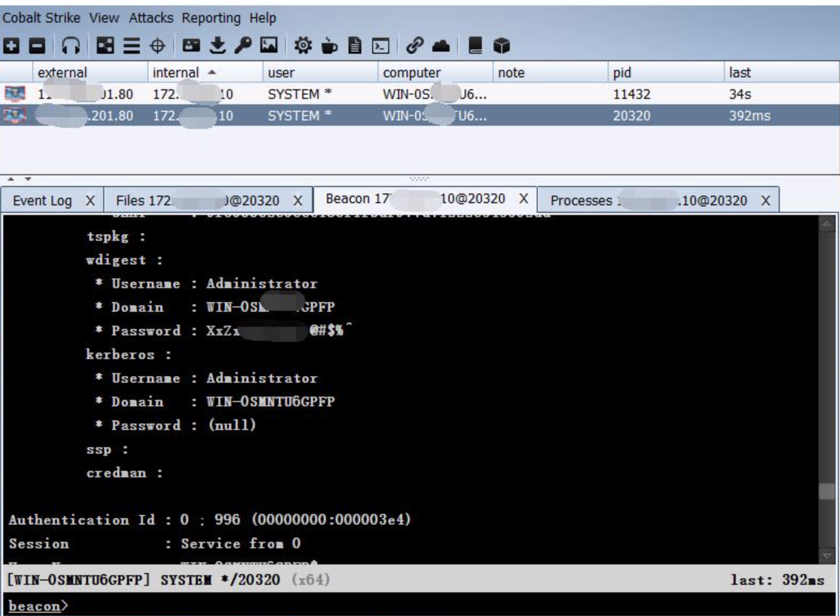Open Scripted Web Delivery terminal icon
This screenshot has width=840, height=616.
pos(381,46)
